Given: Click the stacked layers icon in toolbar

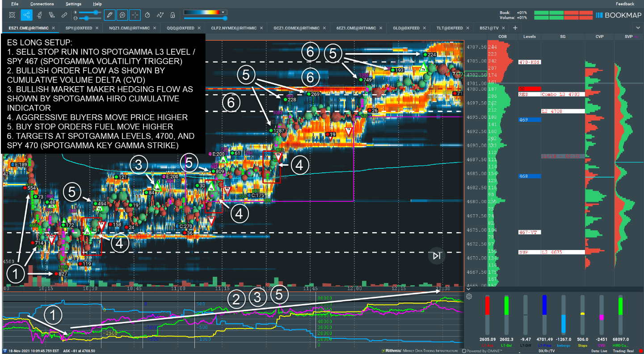Looking at the screenshot, I should [x=52, y=15].
